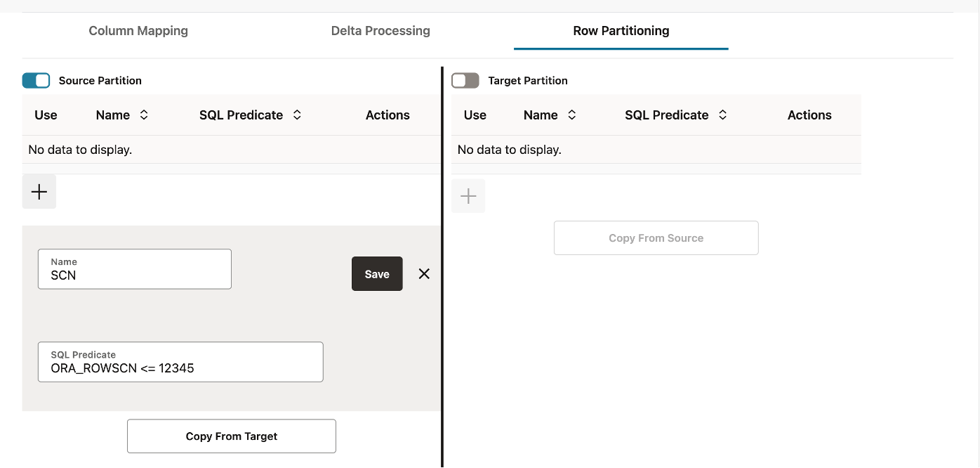Viewport: 980px width, 468px height.
Task: Switch to the Column Mapping tab
Action: (138, 31)
